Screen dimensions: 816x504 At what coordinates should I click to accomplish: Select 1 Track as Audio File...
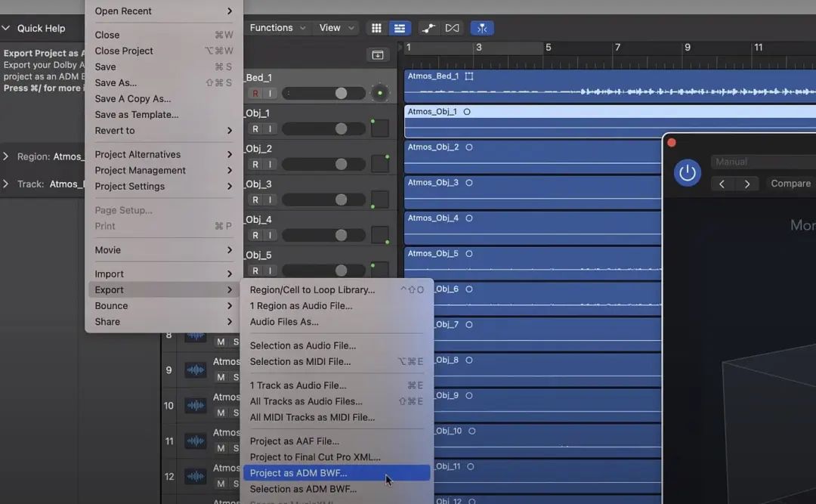coord(337,385)
